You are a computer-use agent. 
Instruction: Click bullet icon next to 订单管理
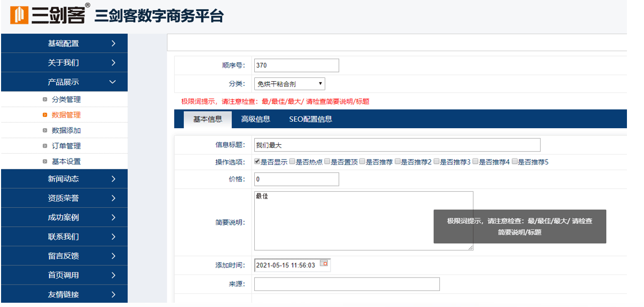pos(45,146)
